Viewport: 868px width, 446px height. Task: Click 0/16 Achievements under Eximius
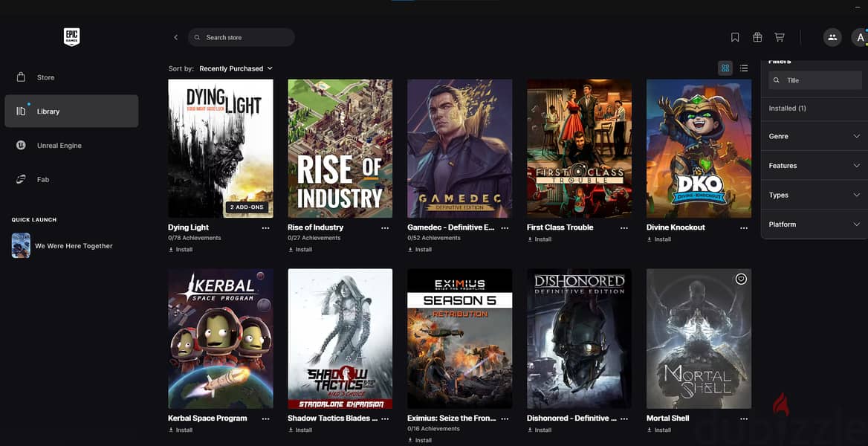pos(433,428)
